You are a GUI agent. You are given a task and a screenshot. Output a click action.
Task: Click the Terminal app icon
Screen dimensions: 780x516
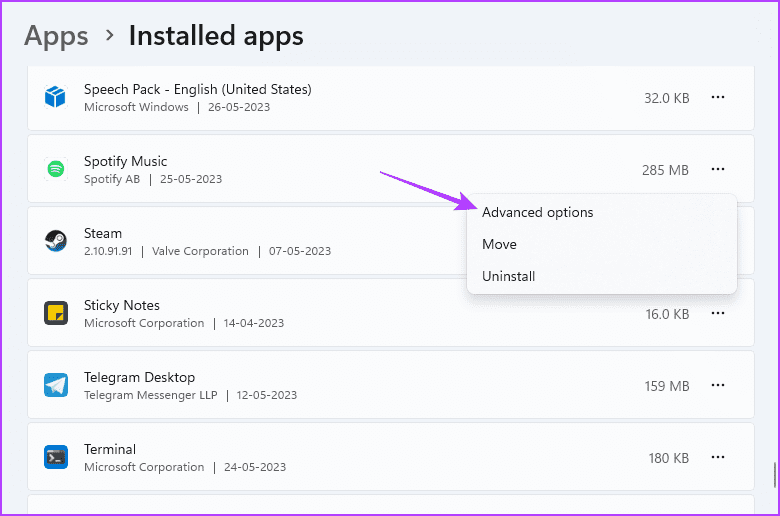55,457
